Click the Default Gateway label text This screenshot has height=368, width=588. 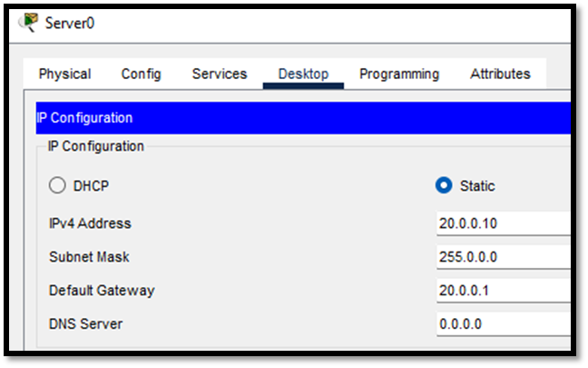(102, 291)
